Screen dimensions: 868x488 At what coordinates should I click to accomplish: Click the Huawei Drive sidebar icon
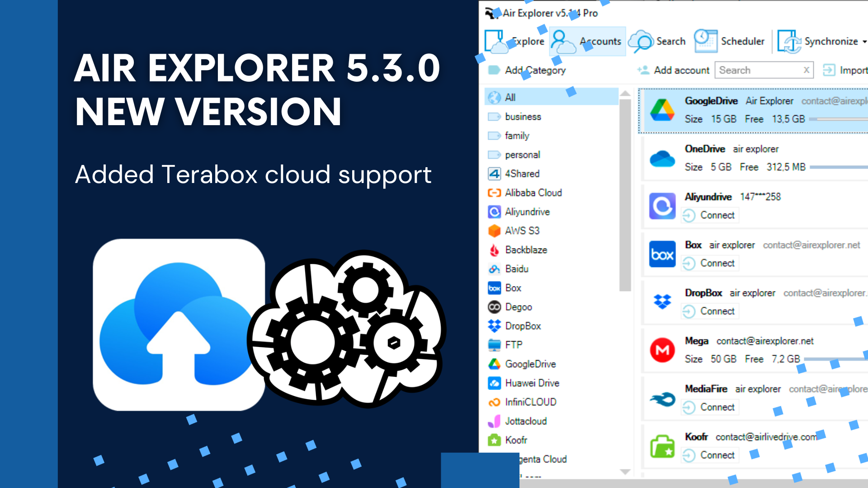(495, 383)
